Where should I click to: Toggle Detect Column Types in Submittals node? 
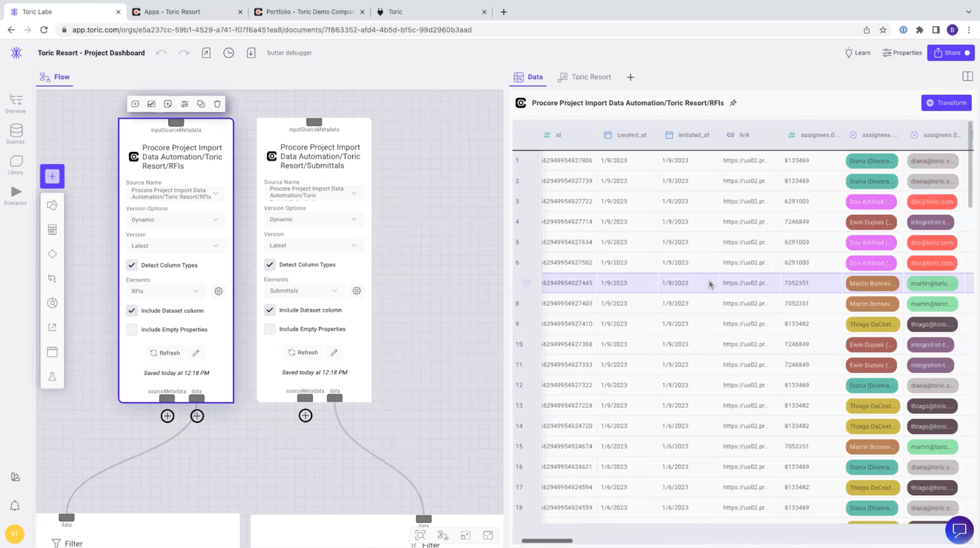pos(269,265)
